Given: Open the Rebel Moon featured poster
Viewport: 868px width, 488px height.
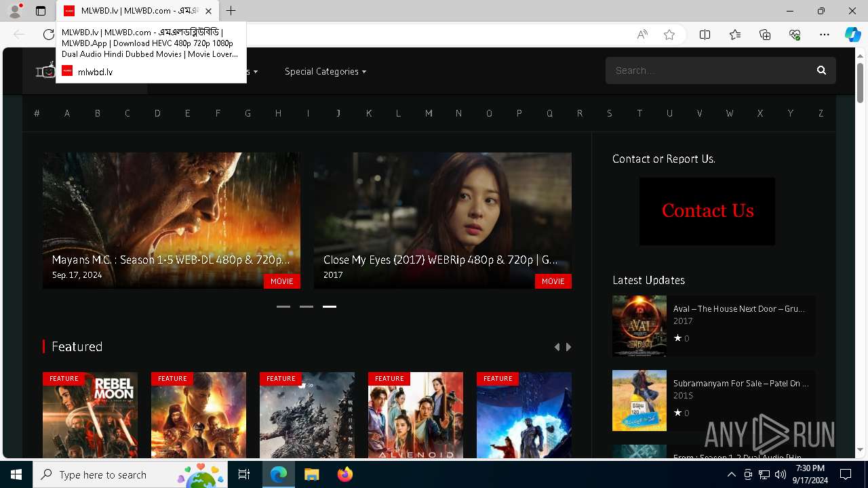Looking at the screenshot, I should pyautogui.click(x=90, y=415).
